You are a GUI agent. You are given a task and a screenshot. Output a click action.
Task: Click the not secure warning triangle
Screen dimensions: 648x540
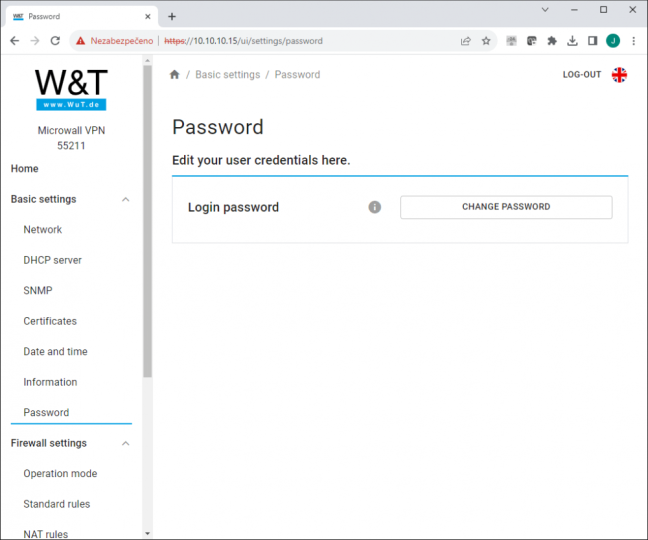(x=81, y=41)
